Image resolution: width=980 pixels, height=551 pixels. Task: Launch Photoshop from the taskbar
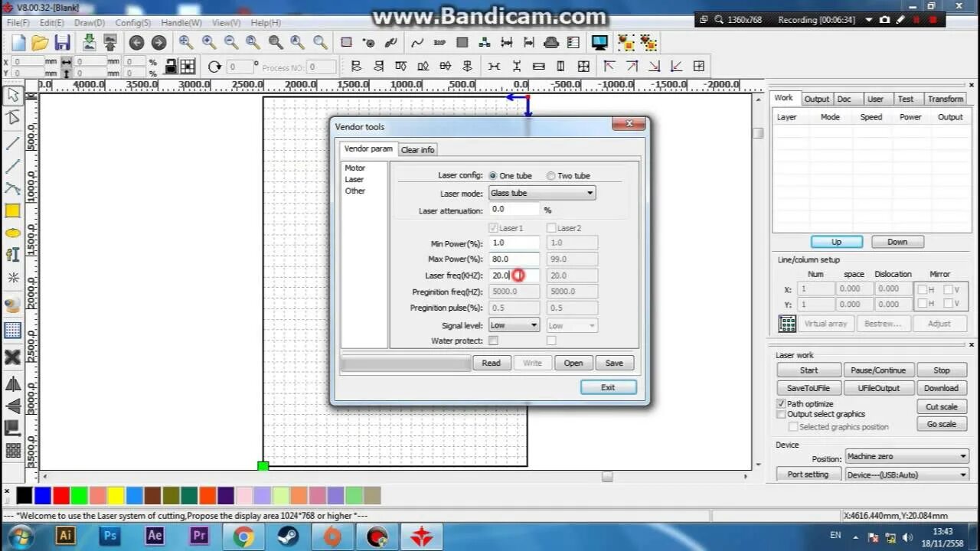click(109, 536)
